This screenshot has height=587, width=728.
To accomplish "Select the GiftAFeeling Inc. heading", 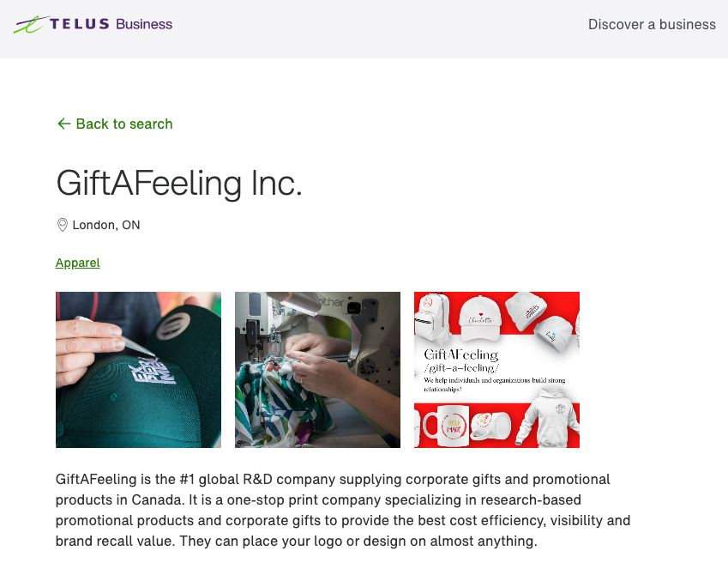I will (x=179, y=184).
